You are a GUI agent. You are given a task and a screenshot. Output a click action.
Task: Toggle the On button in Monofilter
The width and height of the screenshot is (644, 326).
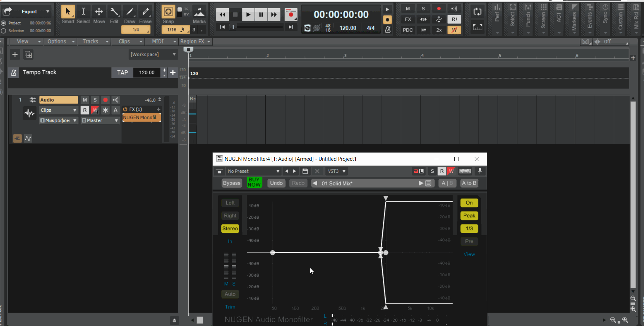pos(469,203)
